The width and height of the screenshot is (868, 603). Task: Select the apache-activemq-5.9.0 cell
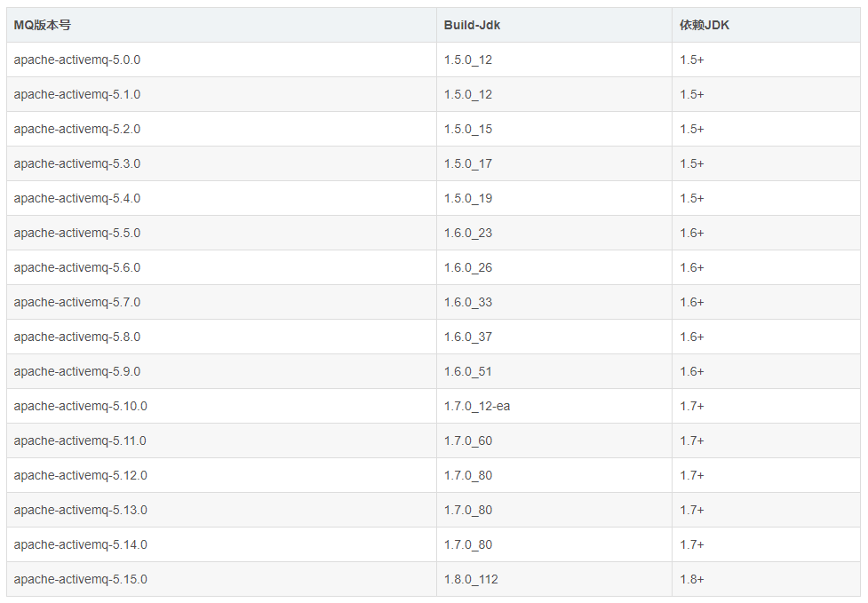click(x=221, y=371)
